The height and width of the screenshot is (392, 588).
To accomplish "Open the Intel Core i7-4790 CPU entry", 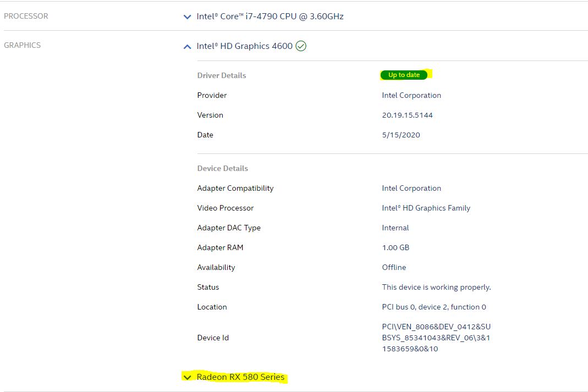I will click(x=270, y=16).
